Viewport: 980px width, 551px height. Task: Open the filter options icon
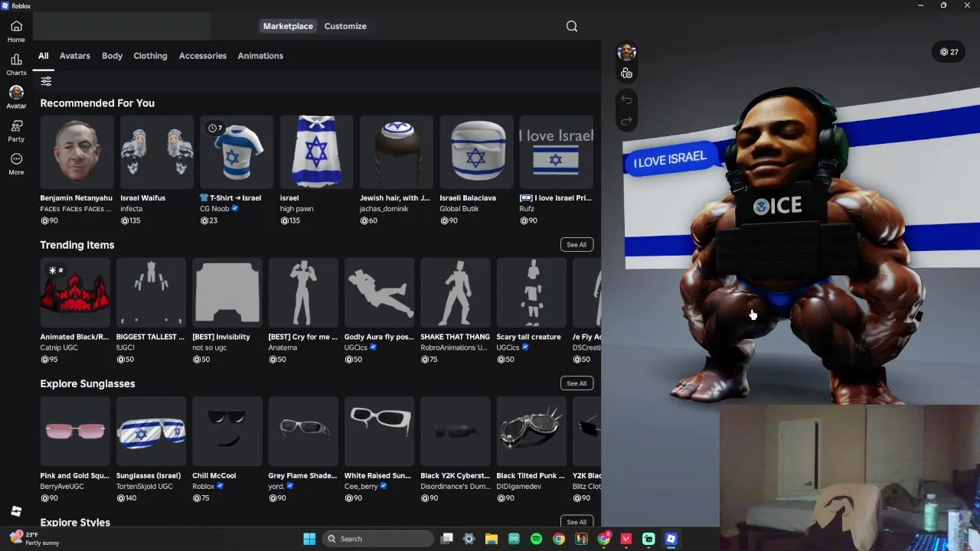pos(47,81)
